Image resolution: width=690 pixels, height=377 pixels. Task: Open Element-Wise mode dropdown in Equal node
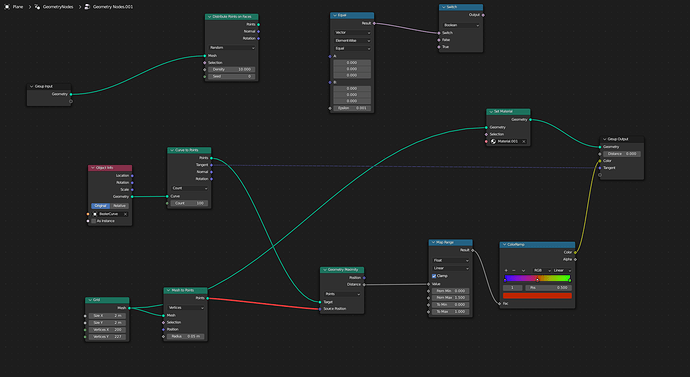click(x=352, y=40)
